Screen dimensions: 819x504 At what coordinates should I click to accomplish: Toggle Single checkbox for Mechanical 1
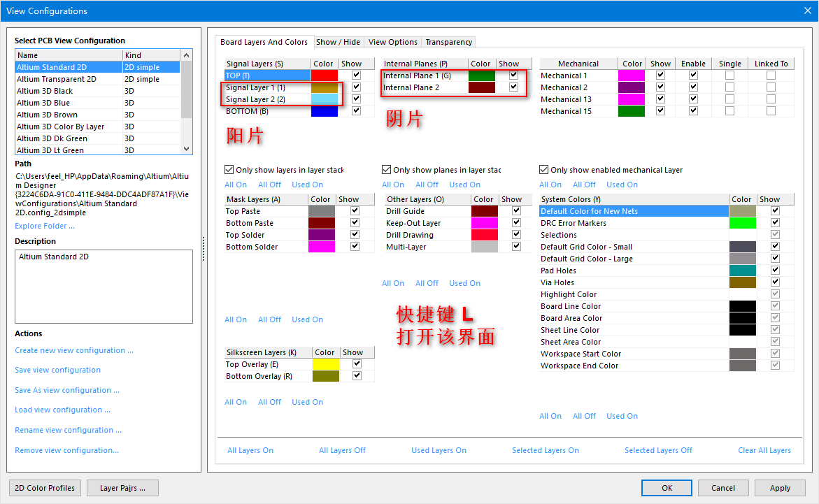(729, 75)
